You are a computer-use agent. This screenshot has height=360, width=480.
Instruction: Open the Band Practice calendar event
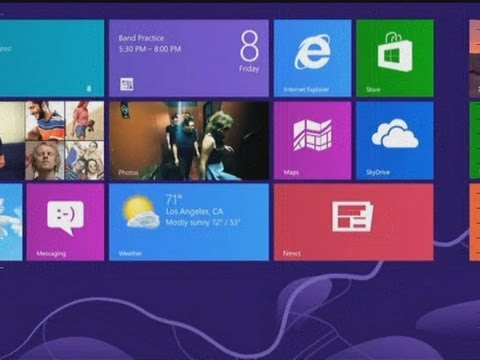click(x=150, y=43)
